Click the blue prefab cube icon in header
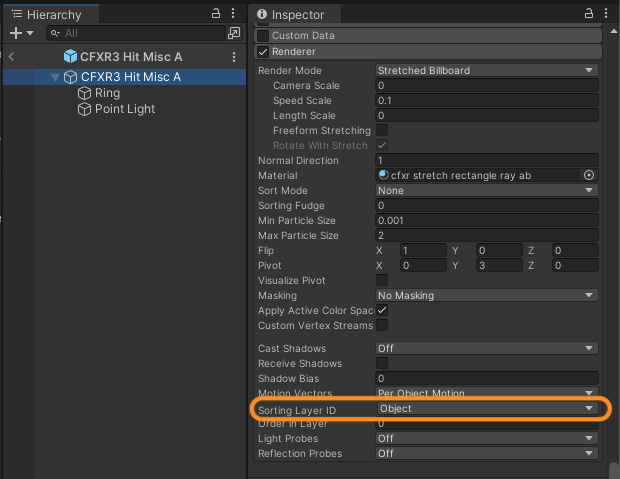The image size is (620, 479). pos(70,57)
